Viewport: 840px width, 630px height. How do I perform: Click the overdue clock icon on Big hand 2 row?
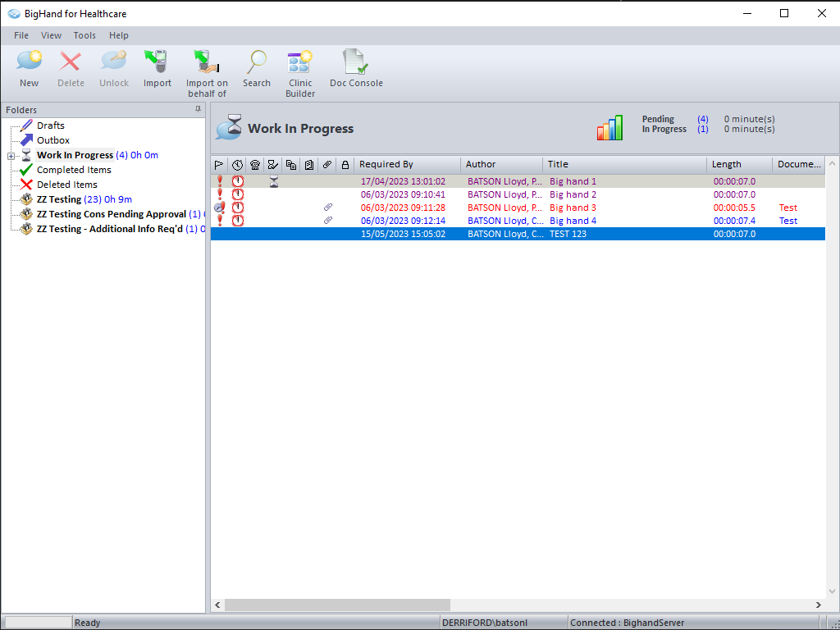[237, 194]
